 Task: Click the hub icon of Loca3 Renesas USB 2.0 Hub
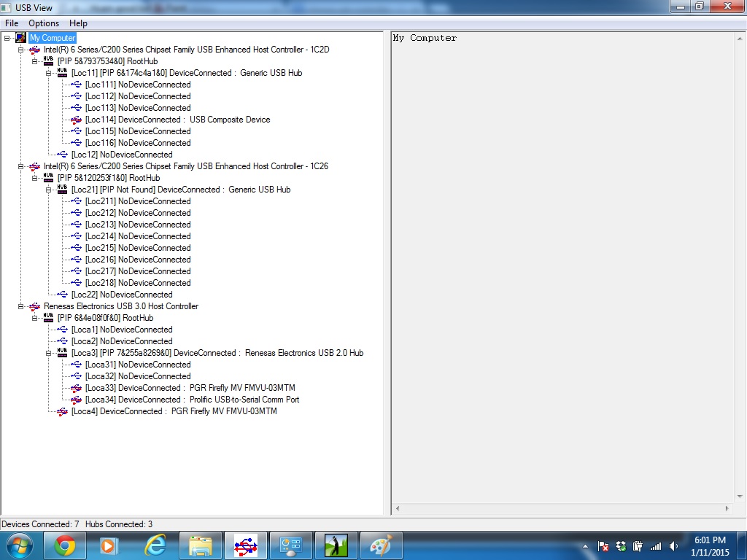[x=63, y=353]
